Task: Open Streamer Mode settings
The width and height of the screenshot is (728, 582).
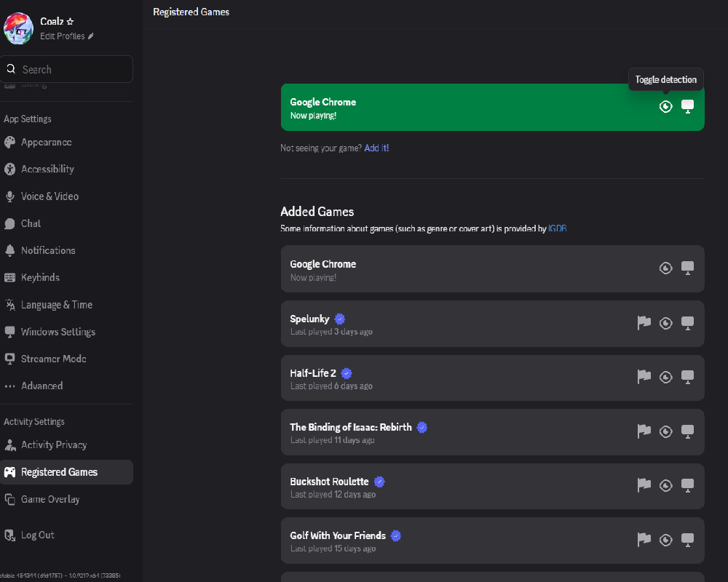Action: click(x=53, y=359)
